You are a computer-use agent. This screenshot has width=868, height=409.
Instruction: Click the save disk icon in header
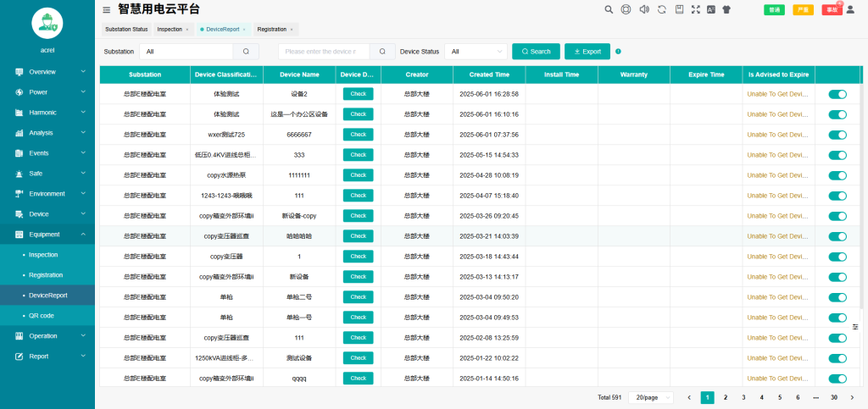pos(679,9)
